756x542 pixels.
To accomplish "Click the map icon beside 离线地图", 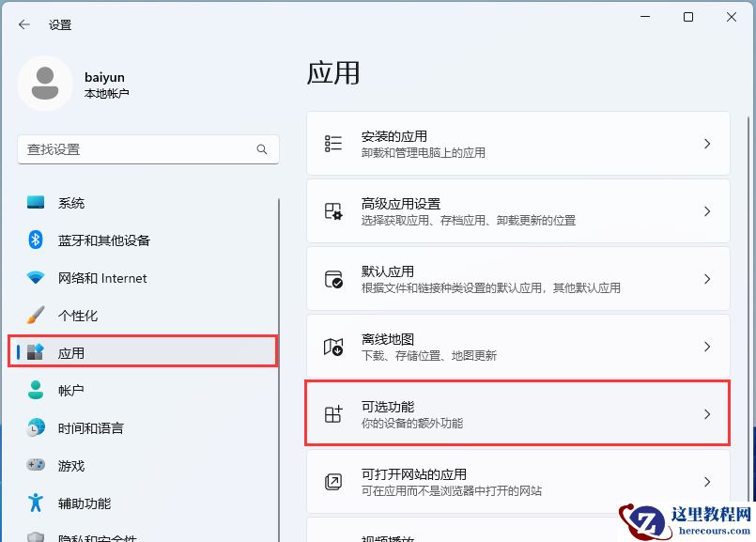I will [333, 346].
